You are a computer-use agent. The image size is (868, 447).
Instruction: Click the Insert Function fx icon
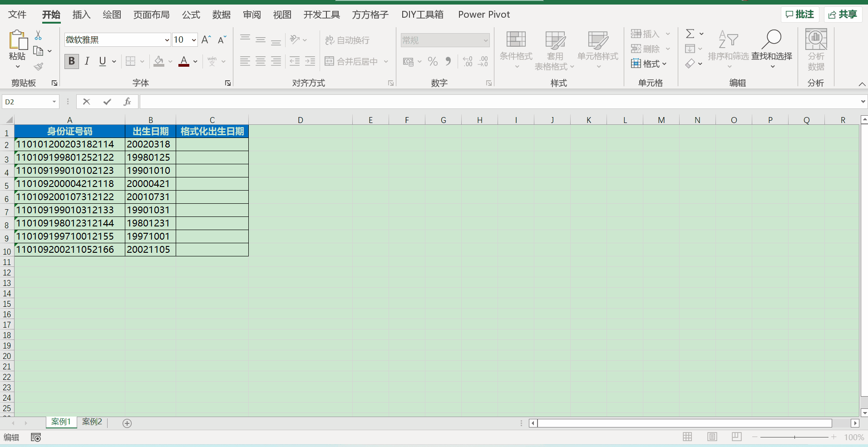click(x=127, y=102)
